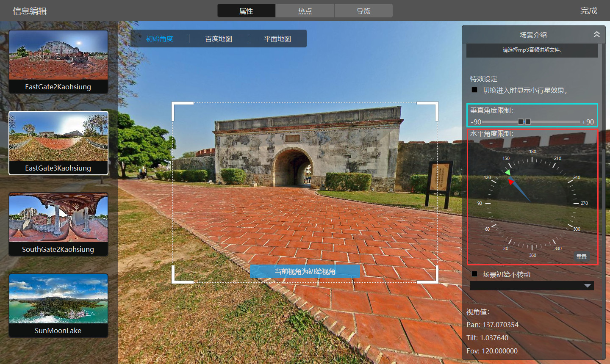
Task: Enable the little planet effect checkbox
Action: [x=474, y=90]
